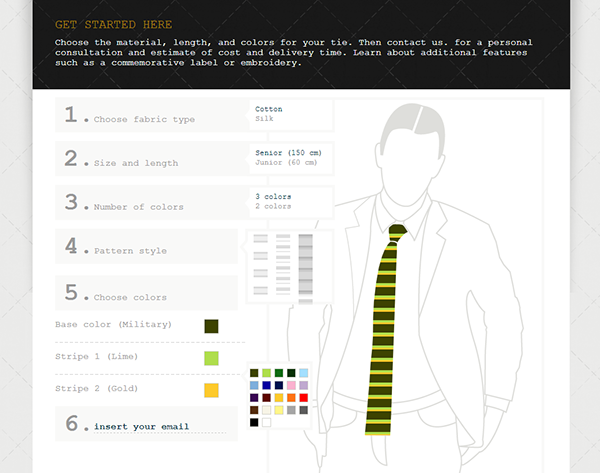600x473 pixels.
Task: Choose Junior (60 cm) tie length
Action: [286, 162]
